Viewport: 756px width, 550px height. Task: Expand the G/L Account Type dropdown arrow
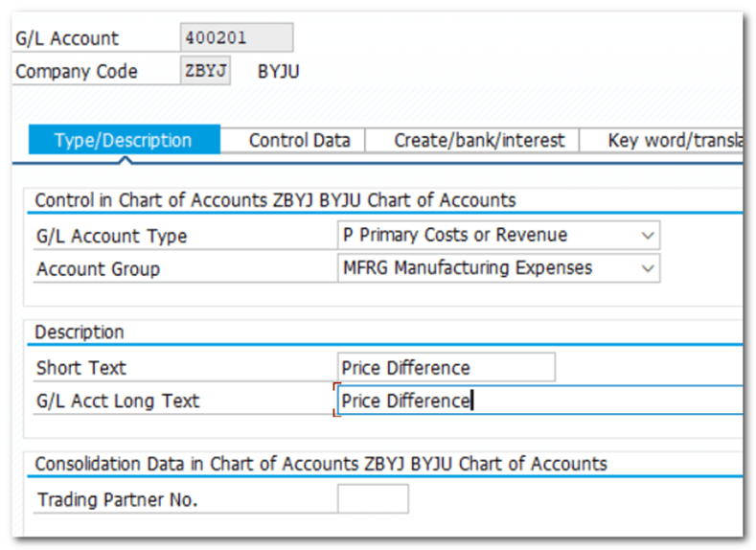pos(648,235)
